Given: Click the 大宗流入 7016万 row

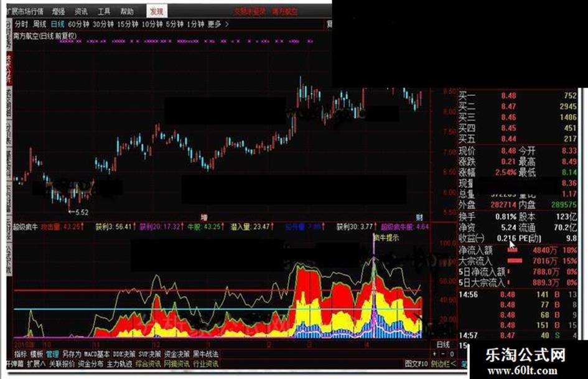Looking at the screenshot, I should pos(518,261).
